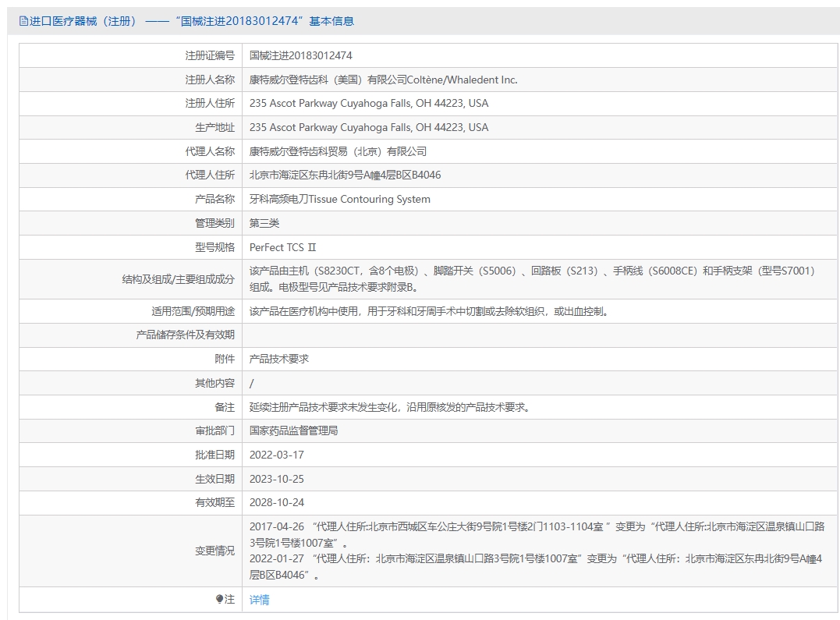Screen dimensions: 840x620
Task: Click the 代理人名称 label
Action: [x=210, y=151]
